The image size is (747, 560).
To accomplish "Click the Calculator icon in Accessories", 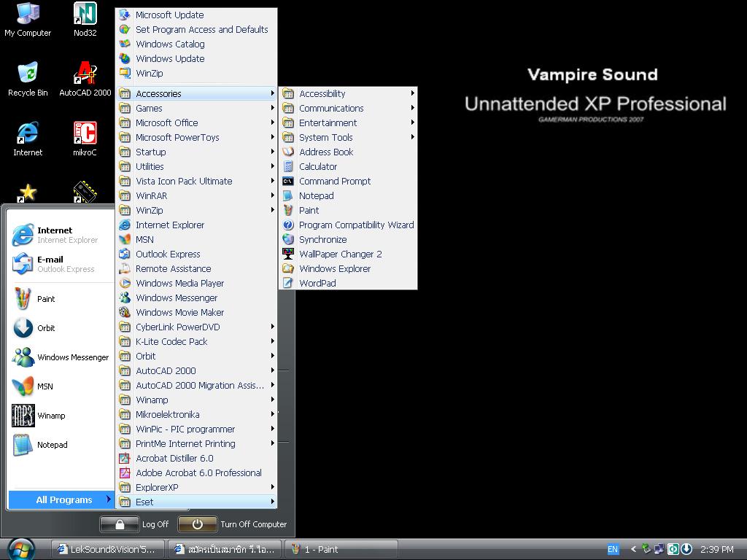I will click(x=288, y=167).
